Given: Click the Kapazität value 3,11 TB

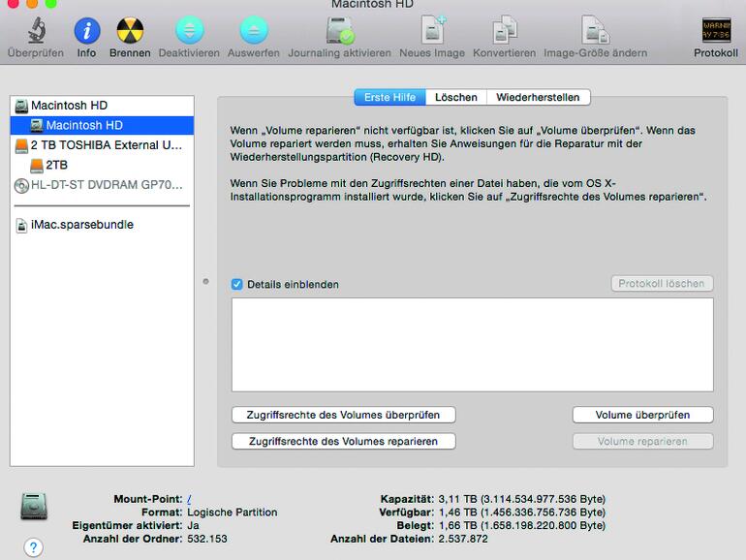Looking at the screenshot, I should click(521, 499).
